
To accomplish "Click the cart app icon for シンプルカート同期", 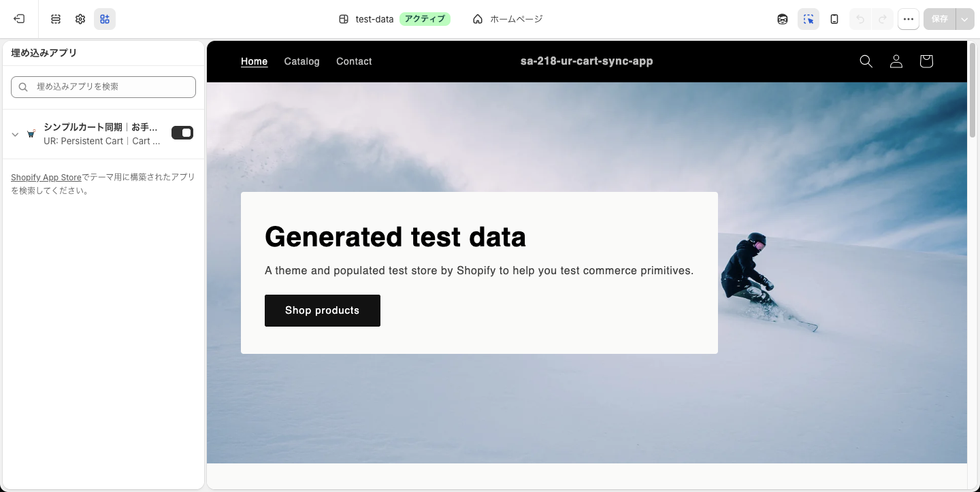I will coord(31,134).
